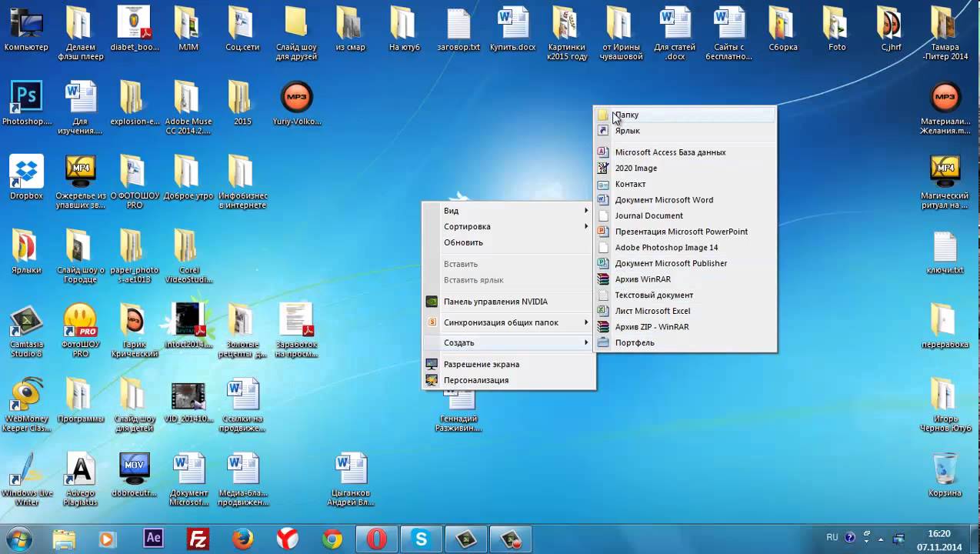Screen dimensions: 980x554
Task: Open Windows Explorer from the taskbar
Action: coord(64,539)
